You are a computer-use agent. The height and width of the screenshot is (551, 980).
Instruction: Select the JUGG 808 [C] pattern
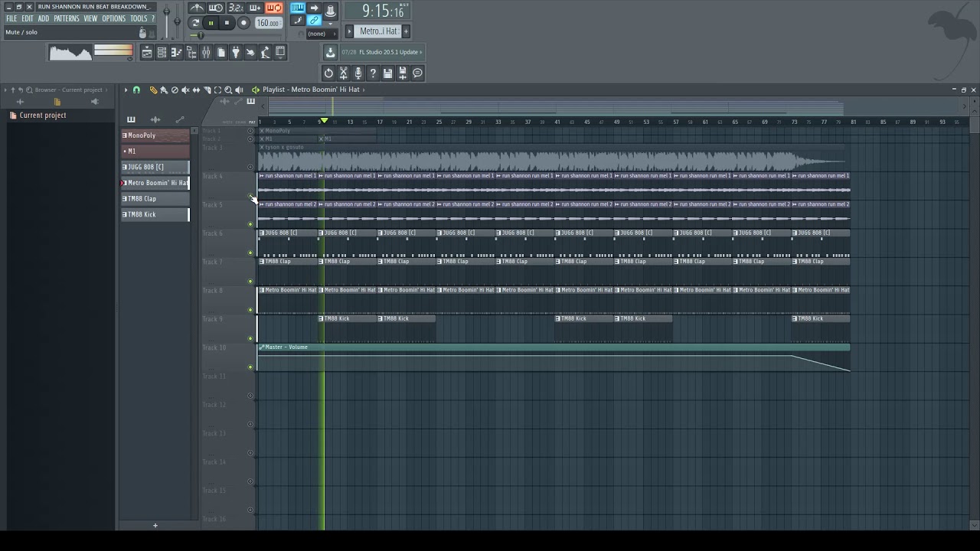[155, 167]
